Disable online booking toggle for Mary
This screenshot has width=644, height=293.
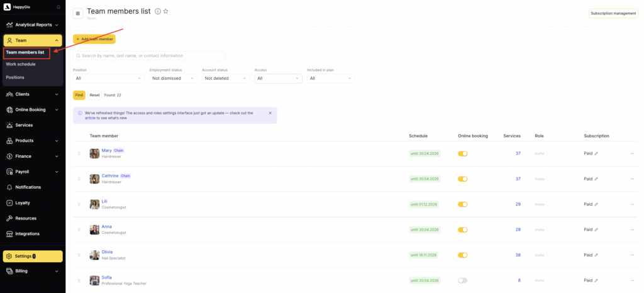(x=462, y=153)
